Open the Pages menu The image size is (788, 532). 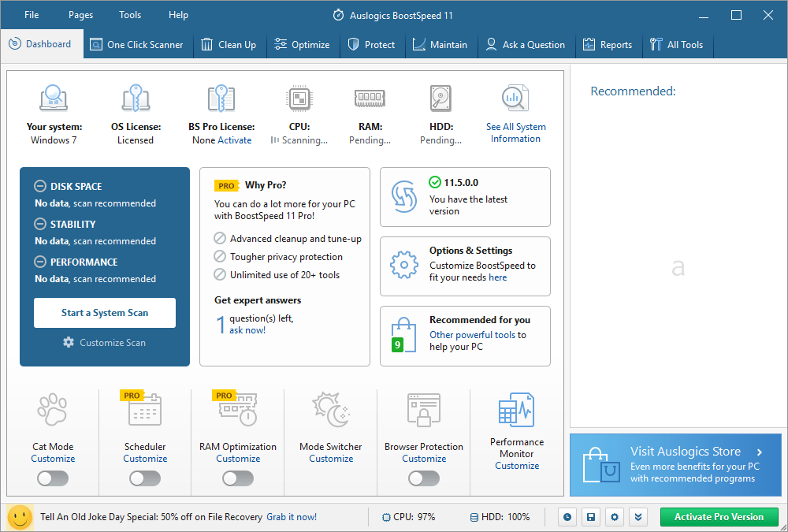(x=80, y=15)
